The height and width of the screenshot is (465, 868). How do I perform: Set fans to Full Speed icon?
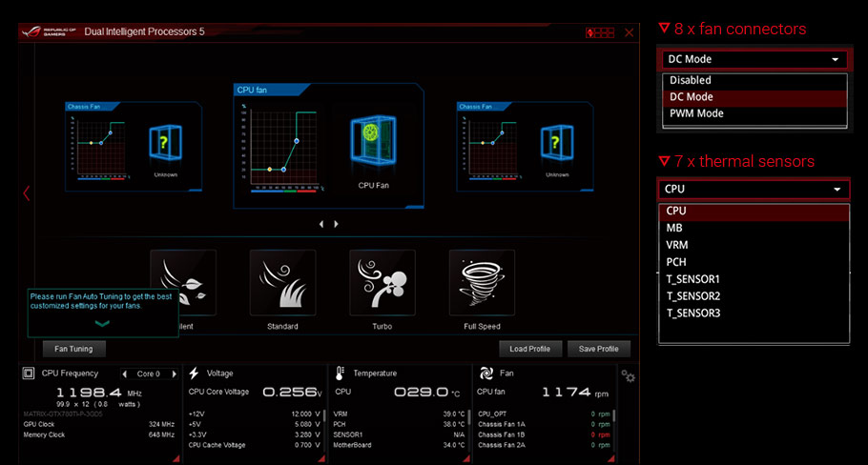tap(482, 283)
